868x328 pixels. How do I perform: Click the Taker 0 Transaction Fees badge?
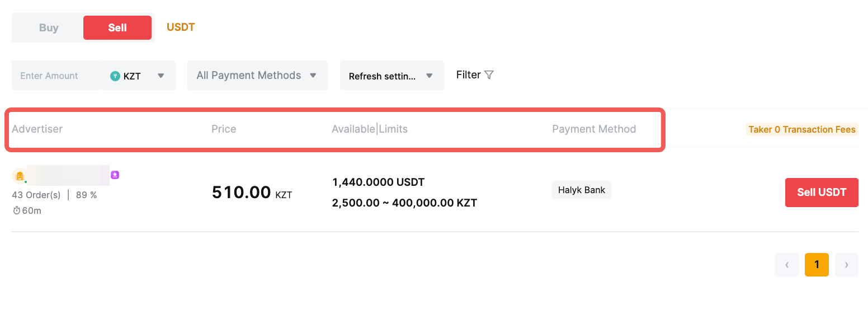[x=802, y=129]
